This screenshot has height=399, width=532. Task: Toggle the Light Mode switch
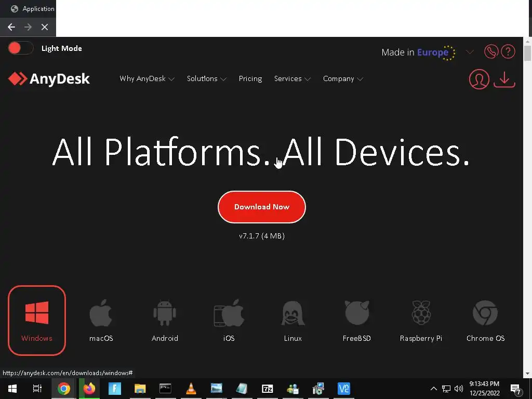20,48
